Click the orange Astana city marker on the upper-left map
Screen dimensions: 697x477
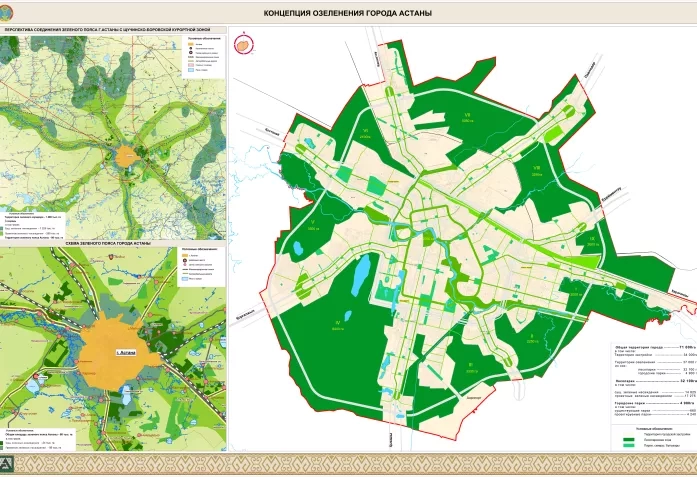point(128,156)
